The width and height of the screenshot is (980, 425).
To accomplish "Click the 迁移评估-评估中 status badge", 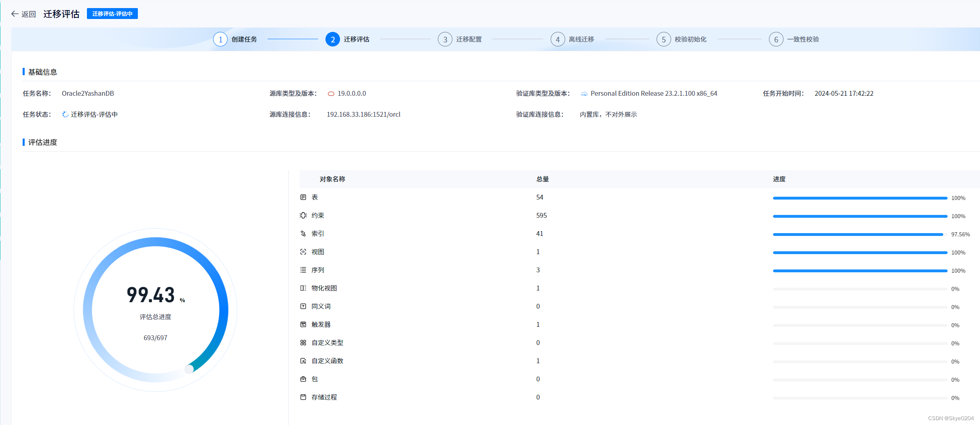I will click(x=112, y=13).
